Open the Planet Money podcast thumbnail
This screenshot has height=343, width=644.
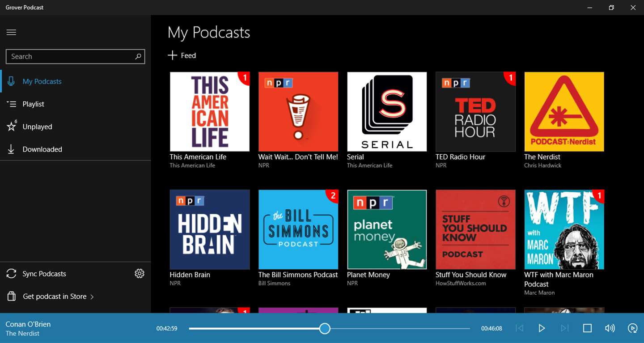tap(387, 229)
